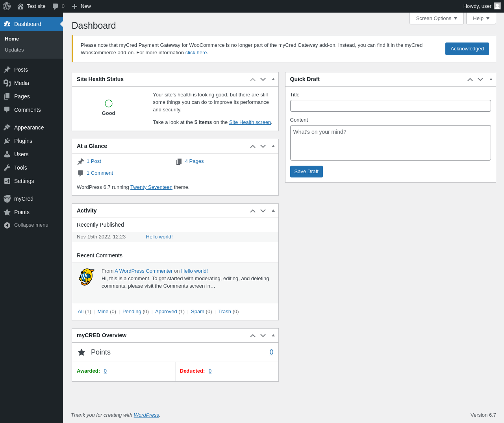The width and height of the screenshot is (504, 423).
Task: Open the Hello world! recent post
Action: pyautogui.click(x=159, y=237)
